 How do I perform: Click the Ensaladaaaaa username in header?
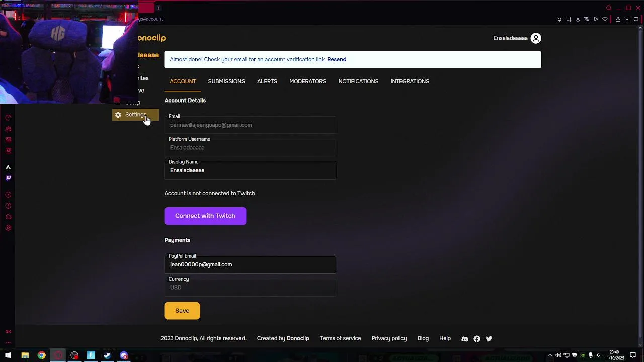tap(510, 38)
